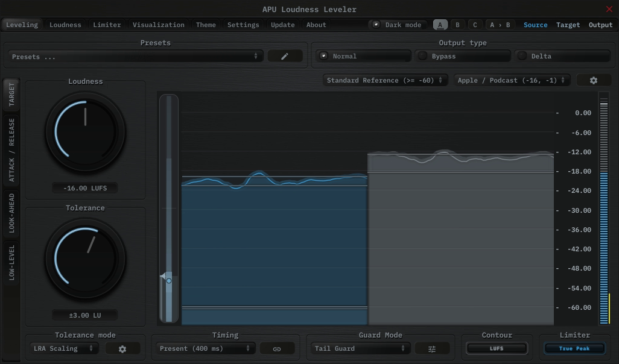Click the pencil icon to edit preset name
The image size is (619, 364).
(285, 55)
